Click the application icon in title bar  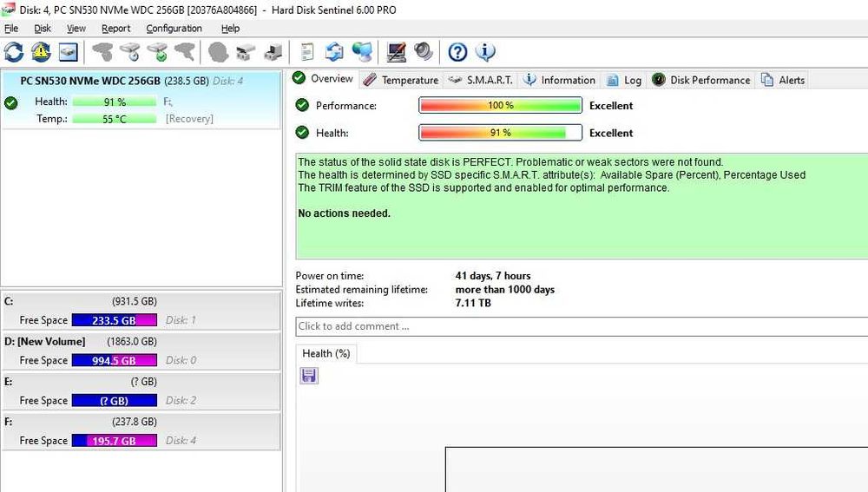(8, 10)
